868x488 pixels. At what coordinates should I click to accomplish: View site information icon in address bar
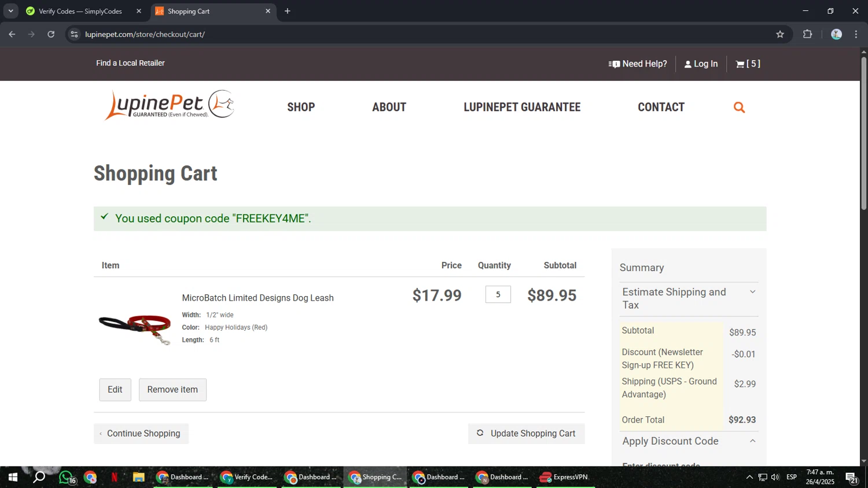click(74, 34)
